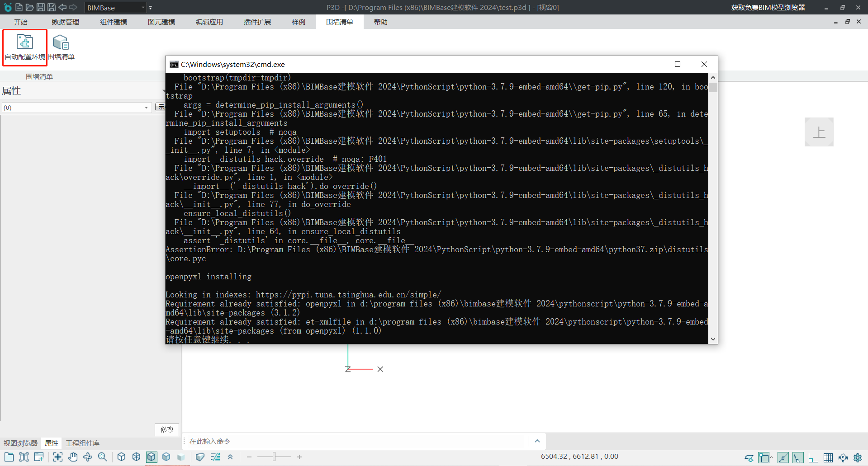Click the Save As icon with pencil

52,7
